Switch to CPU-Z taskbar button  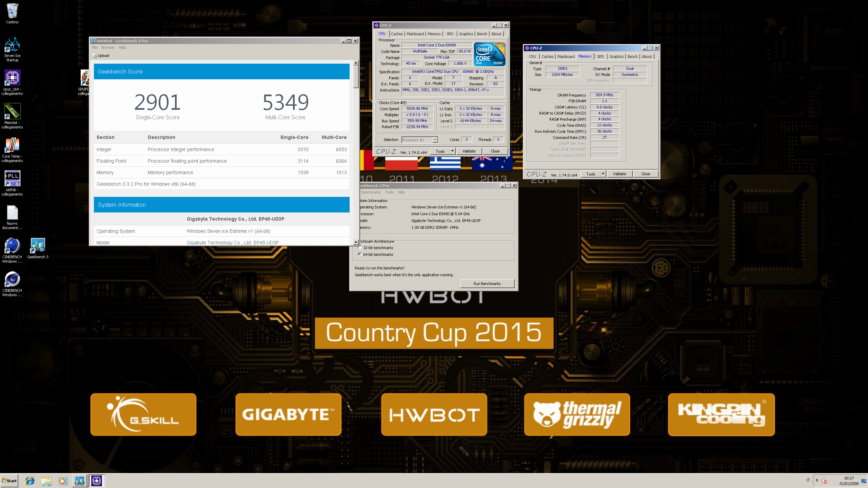pos(97,481)
